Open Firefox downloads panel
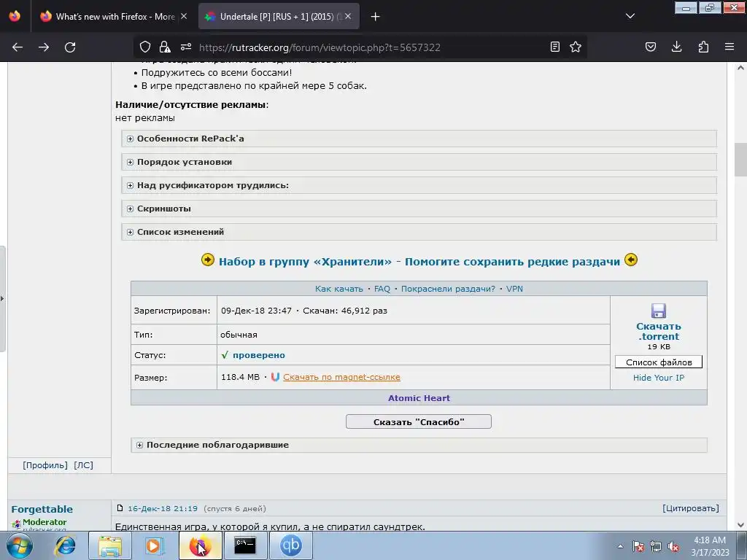 tap(676, 47)
